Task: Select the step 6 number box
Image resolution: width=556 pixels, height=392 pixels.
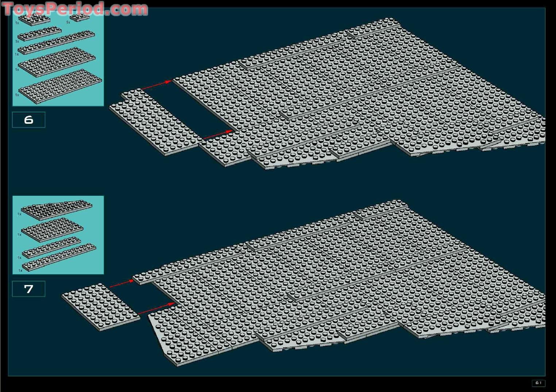Action: coord(28,120)
